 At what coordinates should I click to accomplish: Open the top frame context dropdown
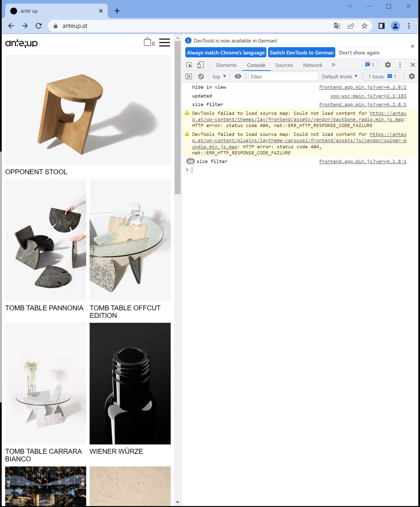[x=219, y=76]
